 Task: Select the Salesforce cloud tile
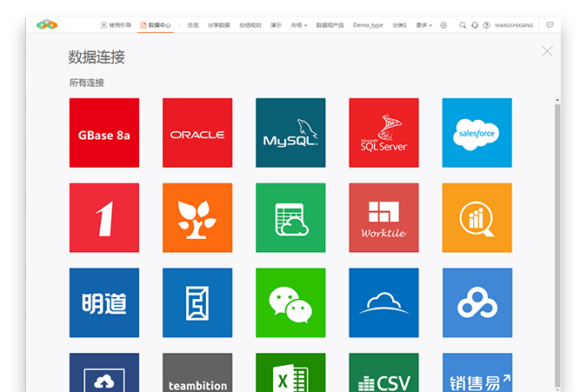(x=477, y=133)
